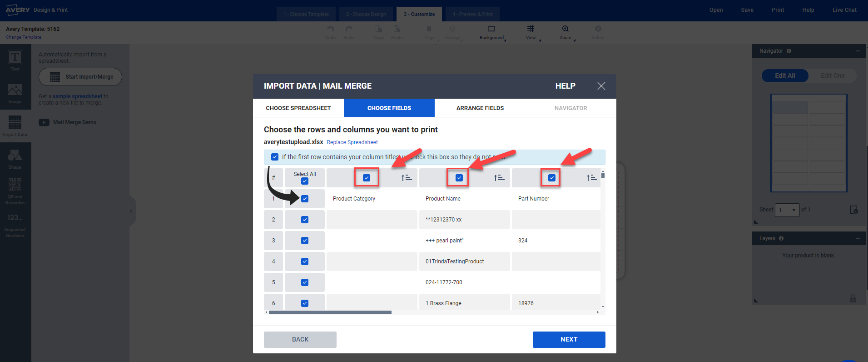Image resolution: width=868 pixels, height=362 pixels.
Task: Click Replace Spreadsheet link
Action: (x=352, y=142)
